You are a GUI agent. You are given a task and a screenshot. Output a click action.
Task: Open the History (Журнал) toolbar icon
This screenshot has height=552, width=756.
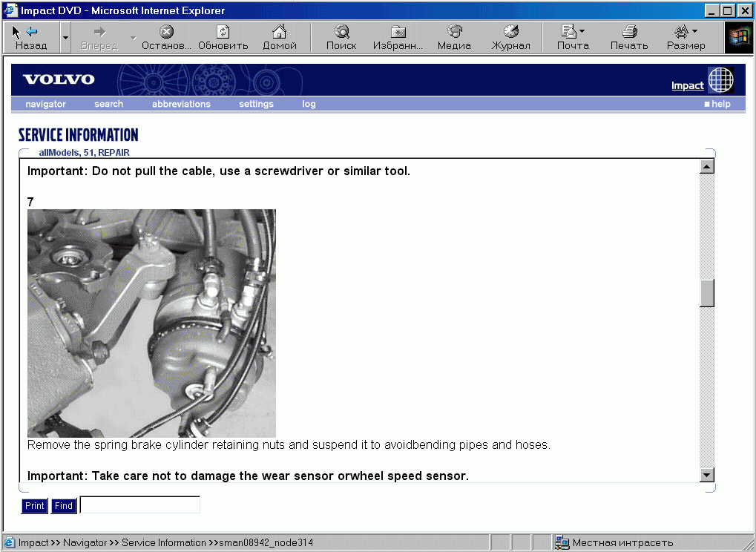point(510,32)
